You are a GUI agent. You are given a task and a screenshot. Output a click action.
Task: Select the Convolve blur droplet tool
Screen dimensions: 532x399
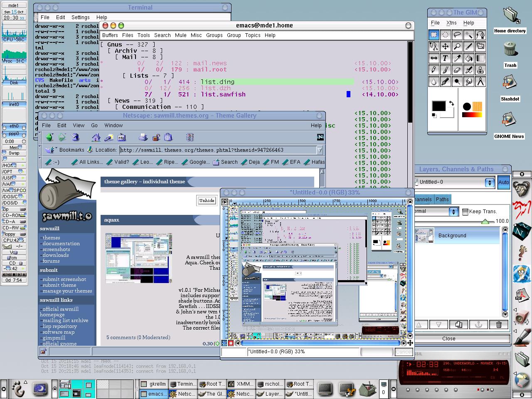point(433,81)
